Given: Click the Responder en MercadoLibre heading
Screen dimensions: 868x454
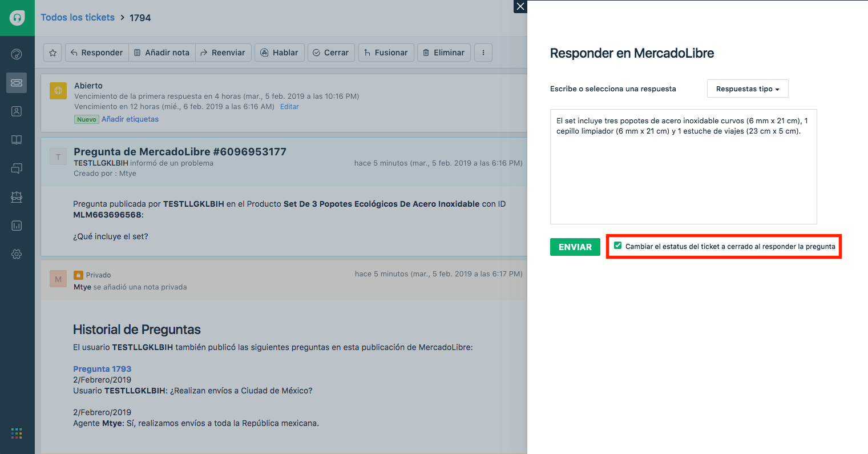Looking at the screenshot, I should coord(632,53).
